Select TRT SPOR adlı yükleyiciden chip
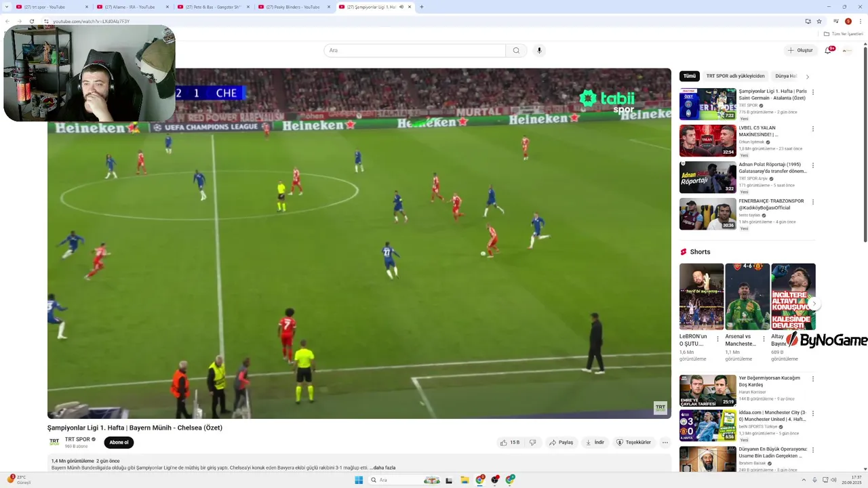868x488 pixels. click(x=735, y=77)
